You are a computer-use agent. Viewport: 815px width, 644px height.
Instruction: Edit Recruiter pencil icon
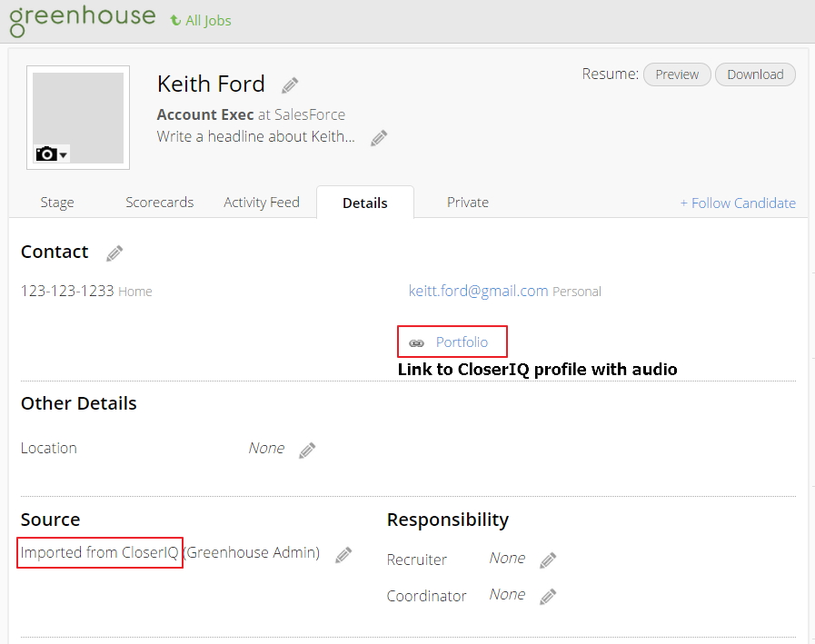click(548, 560)
